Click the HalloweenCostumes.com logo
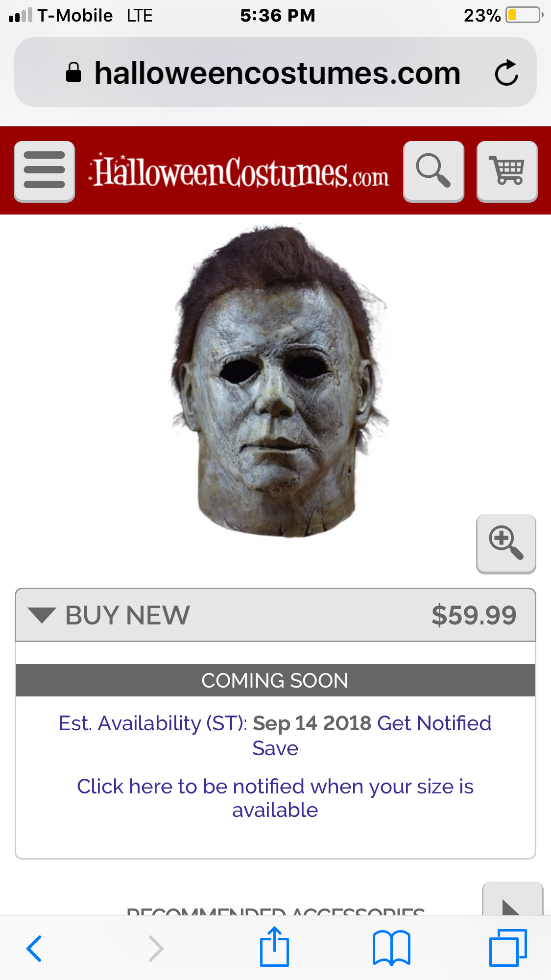The width and height of the screenshot is (551, 980). tap(239, 171)
